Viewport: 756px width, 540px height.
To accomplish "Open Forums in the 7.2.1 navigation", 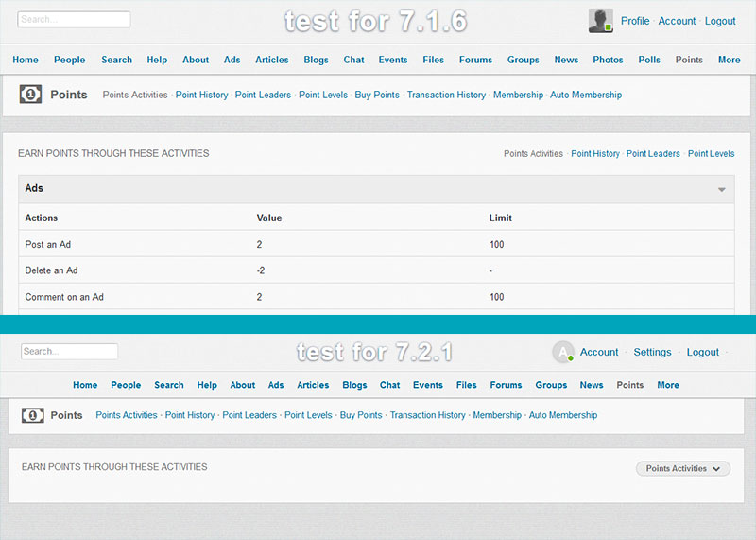I will tap(506, 385).
